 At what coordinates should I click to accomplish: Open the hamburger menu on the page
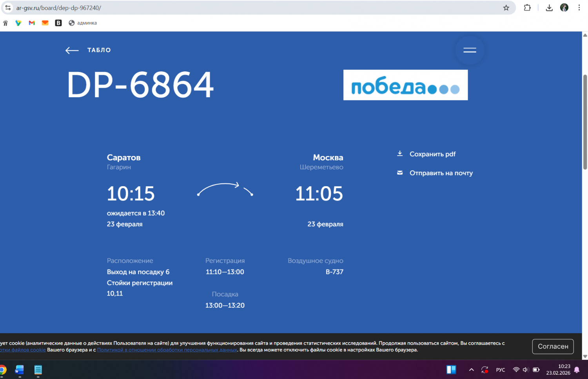(470, 50)
